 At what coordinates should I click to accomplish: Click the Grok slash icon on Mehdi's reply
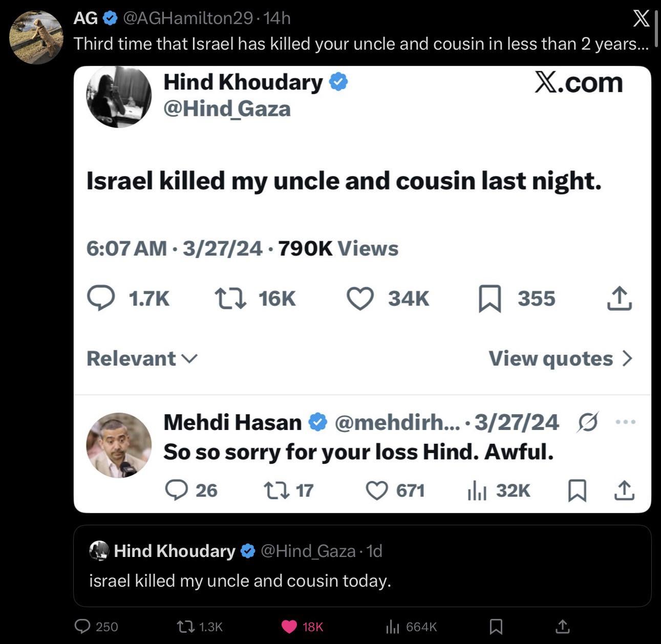(x=587, y=422)
